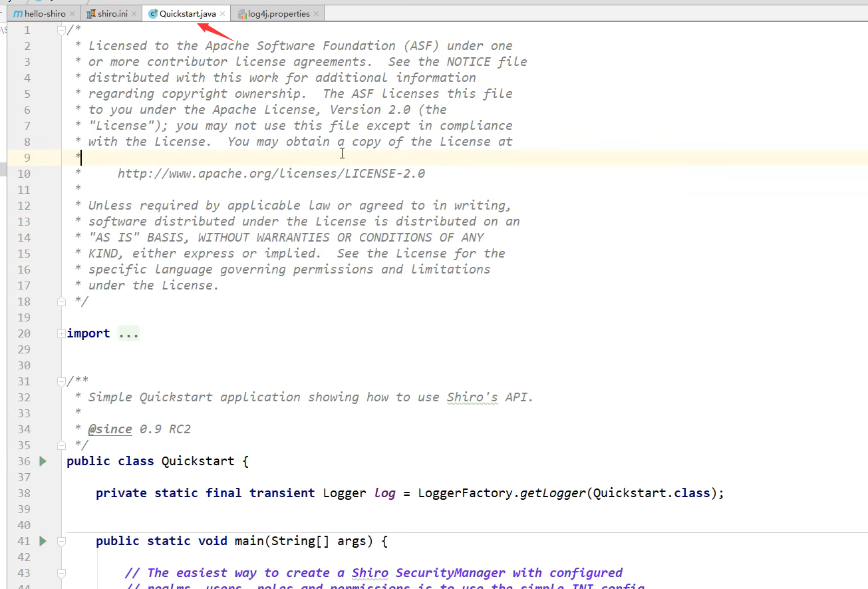Click the import keyword on line 20
This screenshot has height=589, width=868.
88,333
